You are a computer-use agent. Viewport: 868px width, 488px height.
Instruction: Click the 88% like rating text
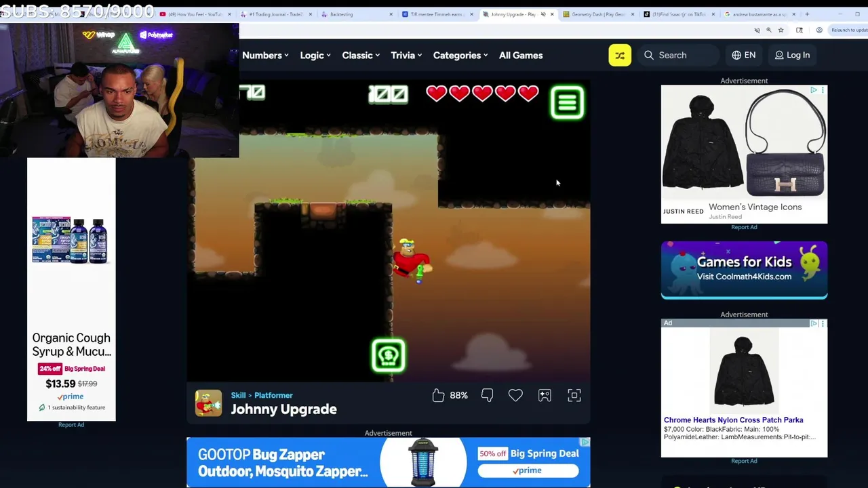[x=458, y=395]
